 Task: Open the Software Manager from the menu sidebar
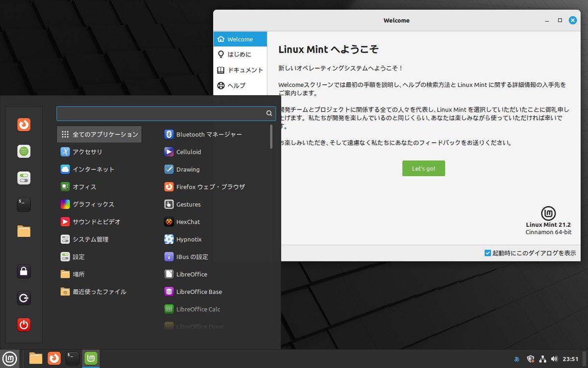click(24, 151)
